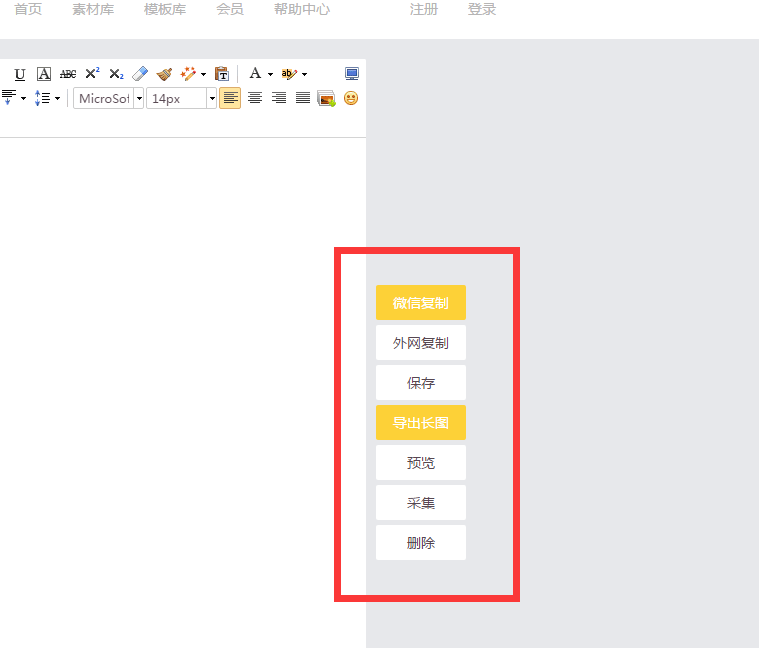
Task: Apply strikethrough formatting
Action: 68,74
